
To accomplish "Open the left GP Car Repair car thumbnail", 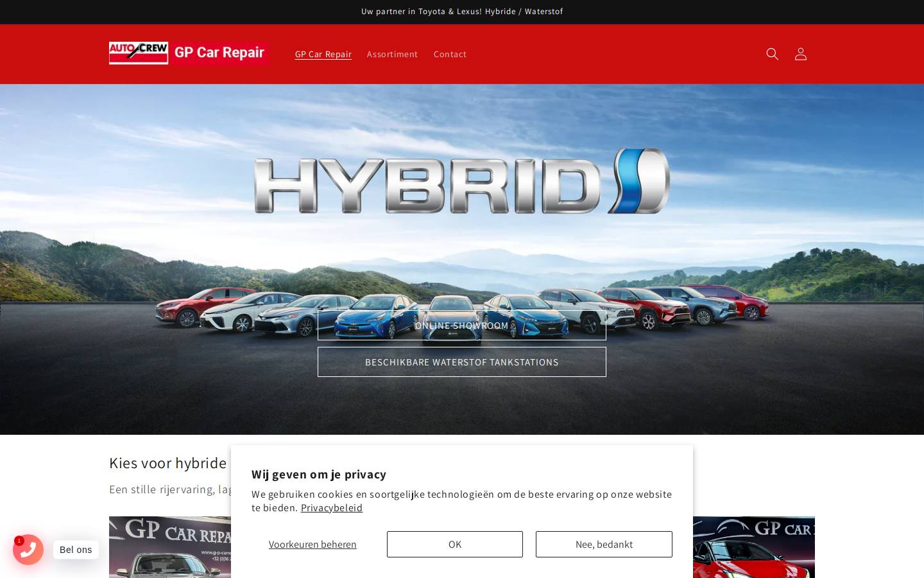I will (170, 547).
